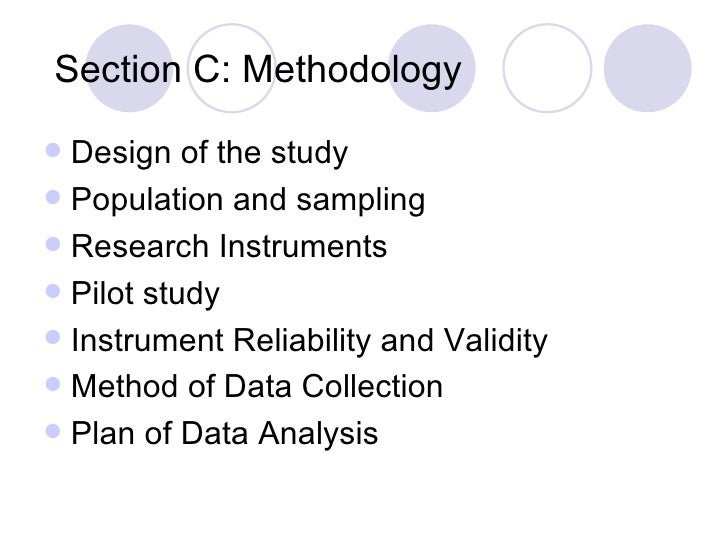Viewport: 728px width, 546px height.
Task: Click the bullet marker before Population and sampling
Action: tap(60, 199)
